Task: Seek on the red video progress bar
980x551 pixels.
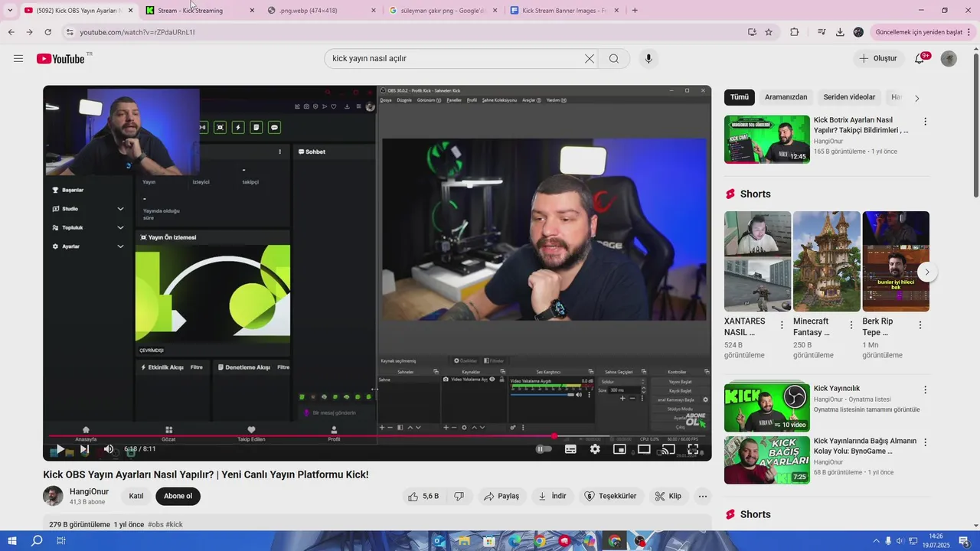Action: click(x=377, y=436)
